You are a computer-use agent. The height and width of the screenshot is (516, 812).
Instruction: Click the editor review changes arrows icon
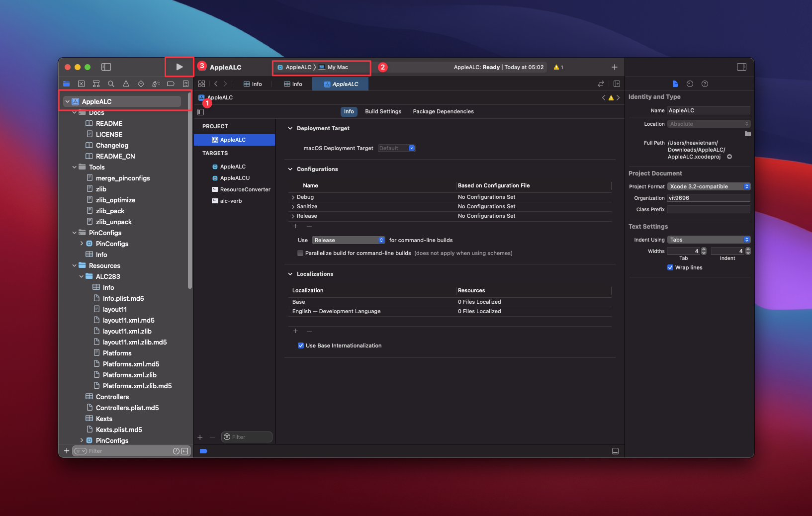point(601,84)
